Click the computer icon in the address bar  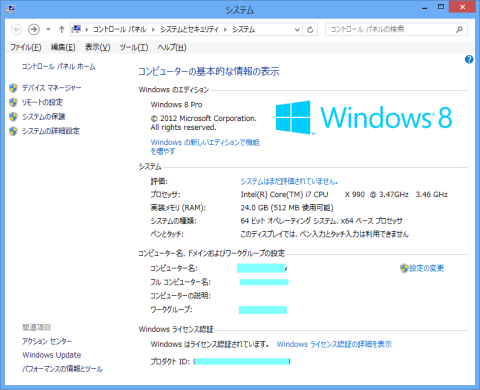tap(76, 29)
